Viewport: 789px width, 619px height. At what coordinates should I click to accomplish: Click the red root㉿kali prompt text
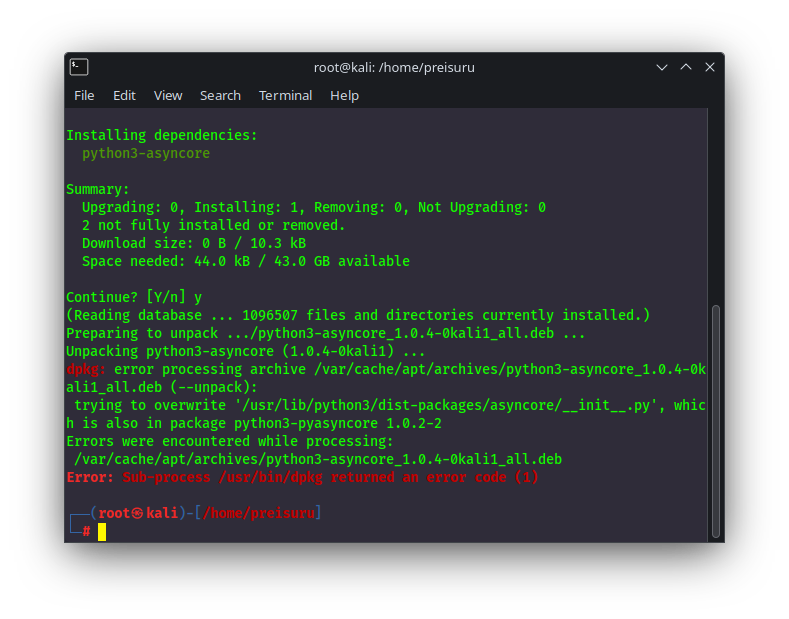tap(138, 513)
